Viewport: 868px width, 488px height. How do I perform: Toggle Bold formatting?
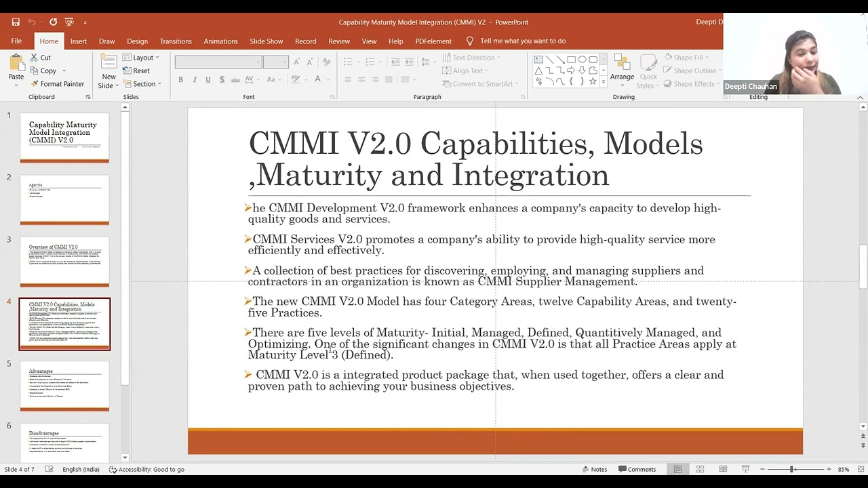point(180,79)
